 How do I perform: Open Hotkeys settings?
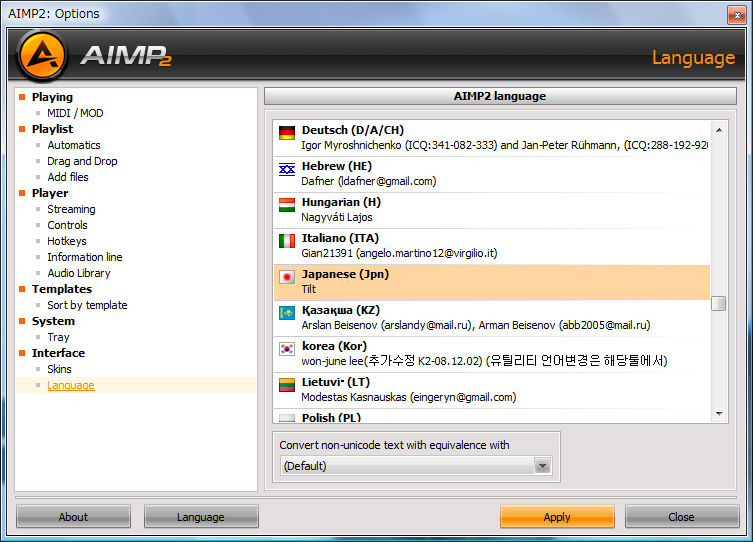tap(67, 241)
